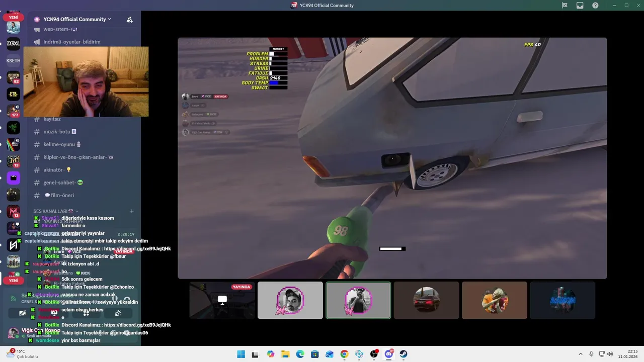
Task: Select the live stream participant tile marked YAYINDA
Action: (222, 300)
